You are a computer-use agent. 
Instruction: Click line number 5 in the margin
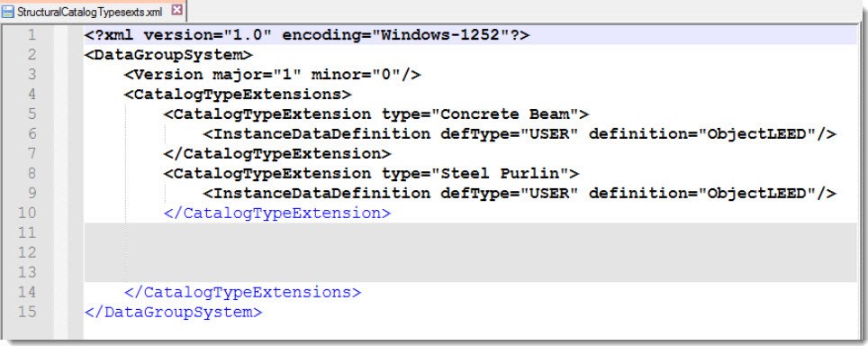(31, 114)
